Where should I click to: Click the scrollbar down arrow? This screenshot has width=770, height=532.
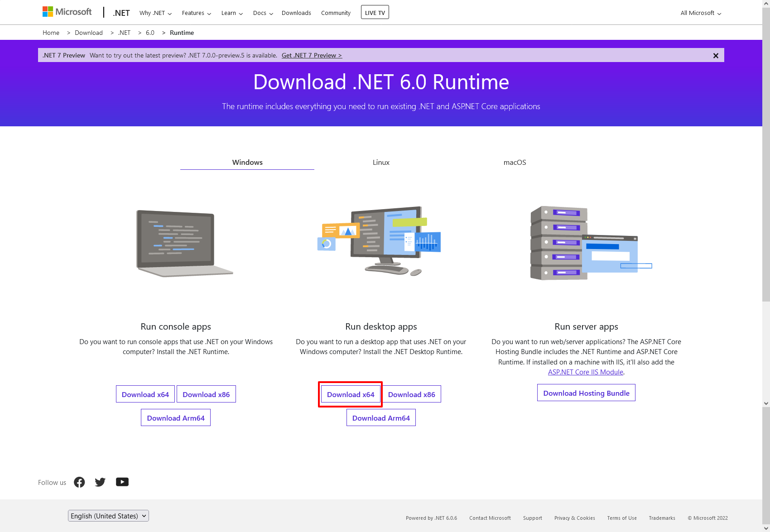[x=766, y=403]
